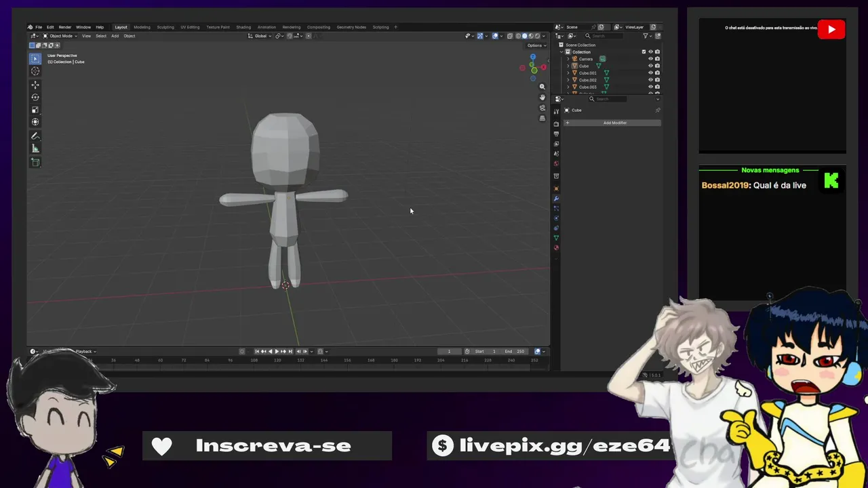Open the Add menu in viewport header

[x=115, y=36]
